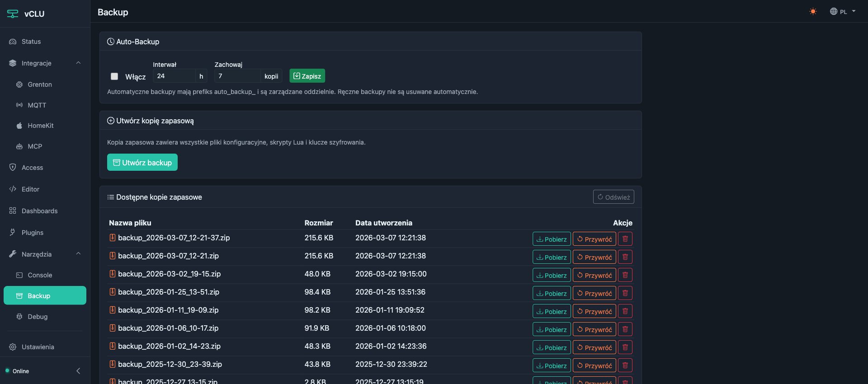Delete backup_2026-01-06_10-17.zip via trash icon
This screenshot has height=384, width=868.
pos(625,329)
